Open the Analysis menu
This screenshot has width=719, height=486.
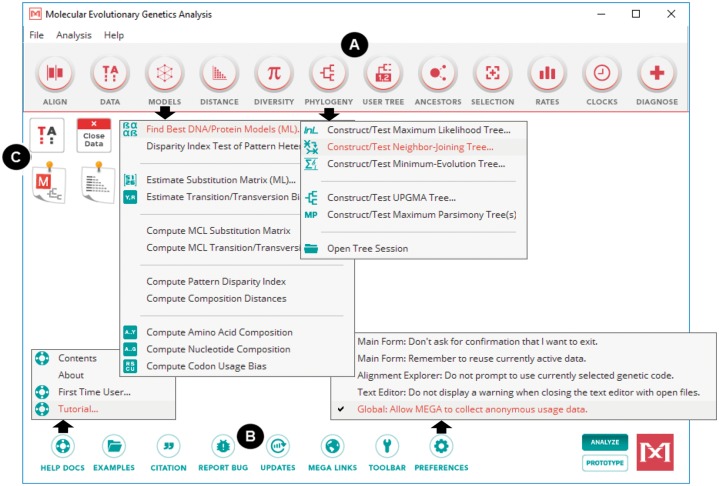pyautogui.click(x=74, y=35)
